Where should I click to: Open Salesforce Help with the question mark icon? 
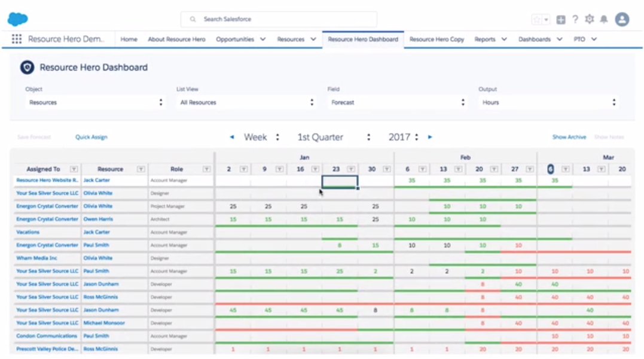(574, 19)
